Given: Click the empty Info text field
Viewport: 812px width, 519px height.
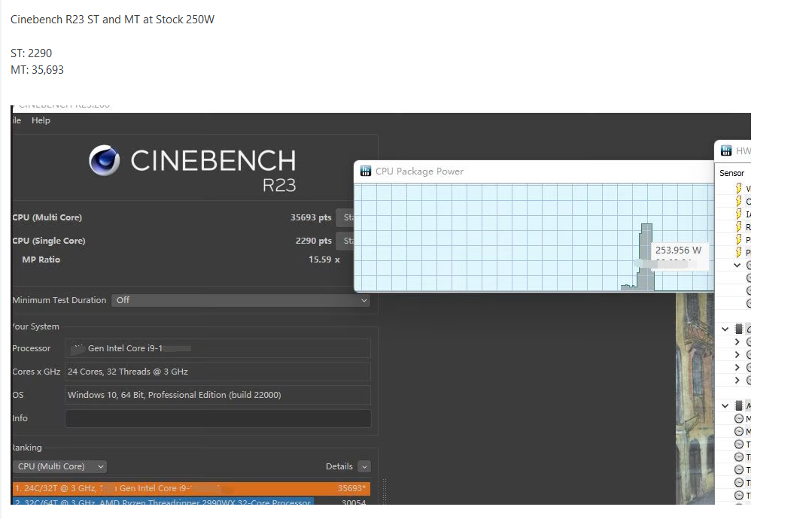Looking at the screenshot, I should [217, 418].
